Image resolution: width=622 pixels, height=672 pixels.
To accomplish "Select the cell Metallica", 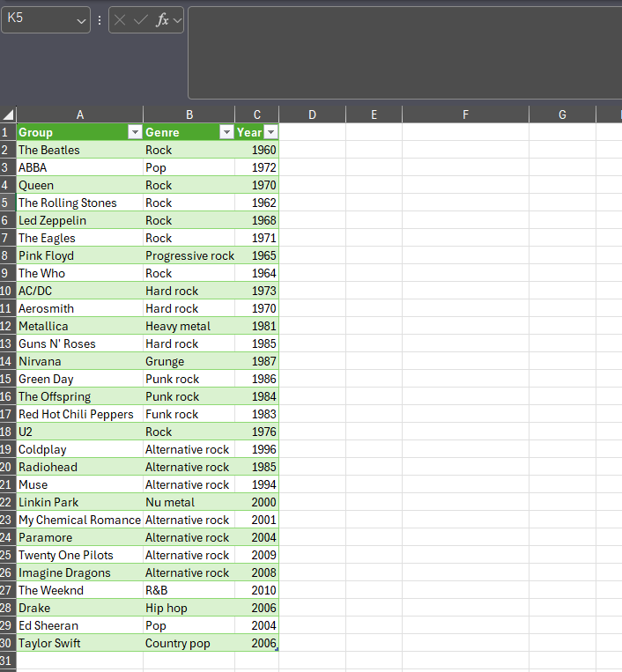I will pyautogui.click(x=80, y=326).
